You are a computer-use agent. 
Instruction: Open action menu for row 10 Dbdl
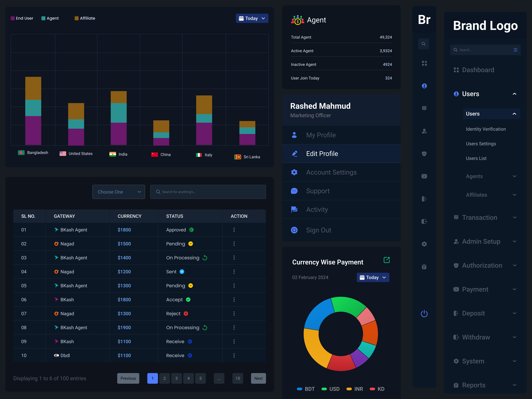[x=234, y=355]
